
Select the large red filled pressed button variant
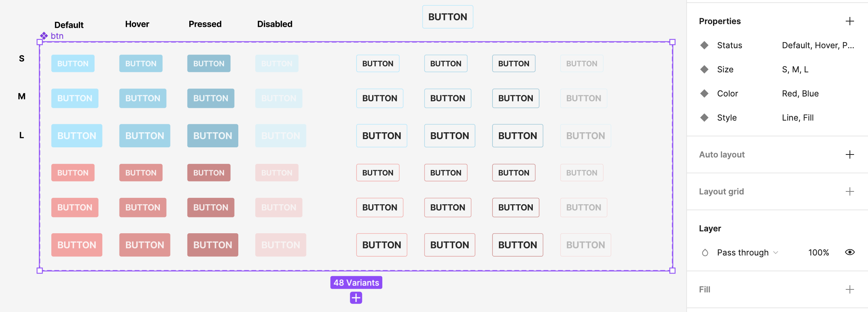[x=213, y=245]
